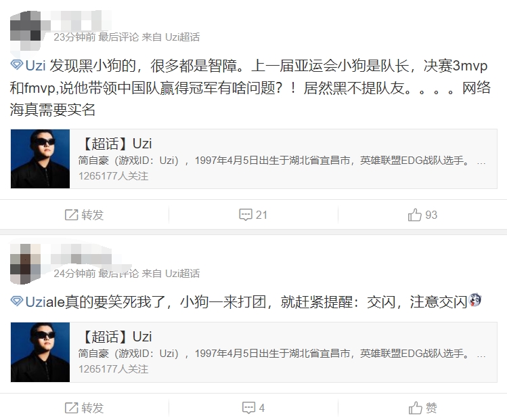
Task: Click the Uzi超话 source link under the second poster's name
Action: coord(182,274)
